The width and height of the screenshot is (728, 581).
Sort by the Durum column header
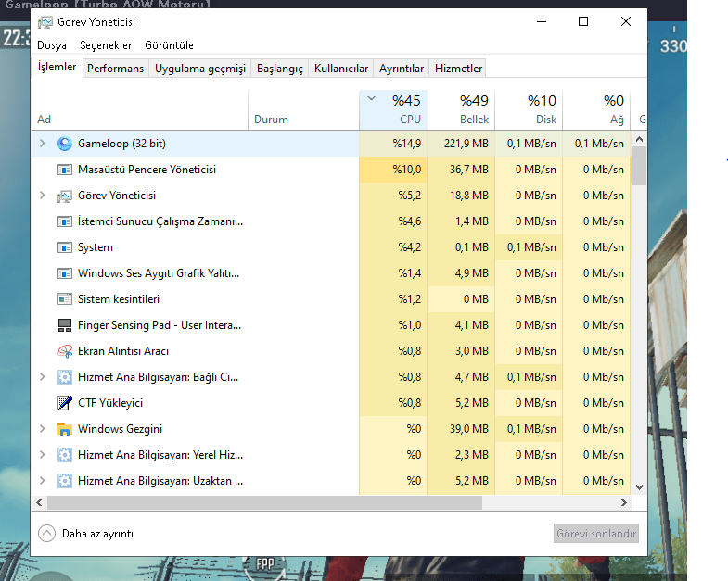[x=303, y=110]
